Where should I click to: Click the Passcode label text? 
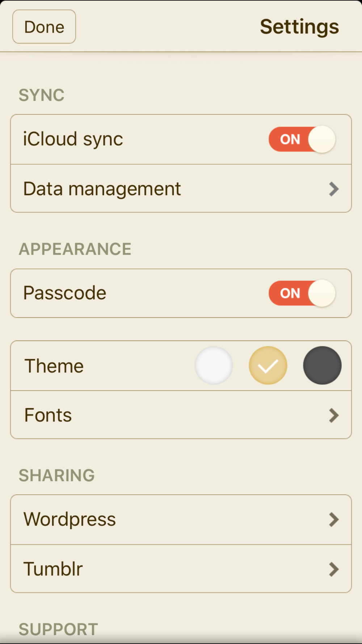[x=65, y=293]
